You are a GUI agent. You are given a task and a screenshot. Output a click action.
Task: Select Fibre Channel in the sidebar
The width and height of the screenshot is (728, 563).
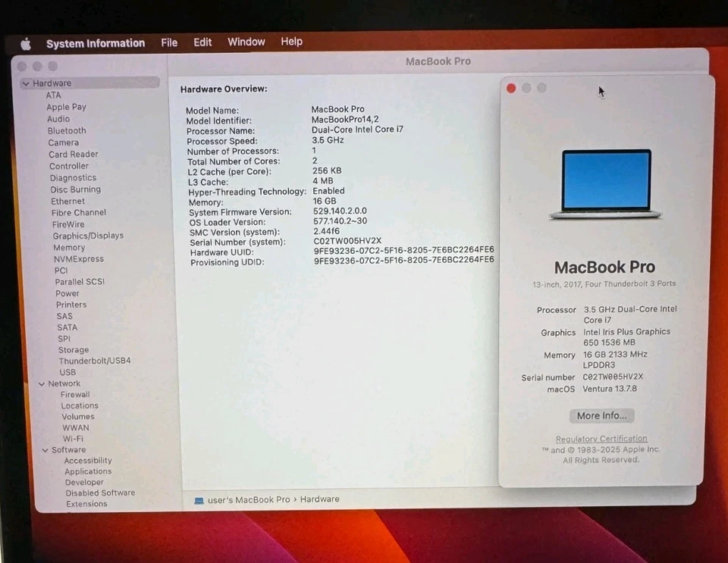(79, 213)
